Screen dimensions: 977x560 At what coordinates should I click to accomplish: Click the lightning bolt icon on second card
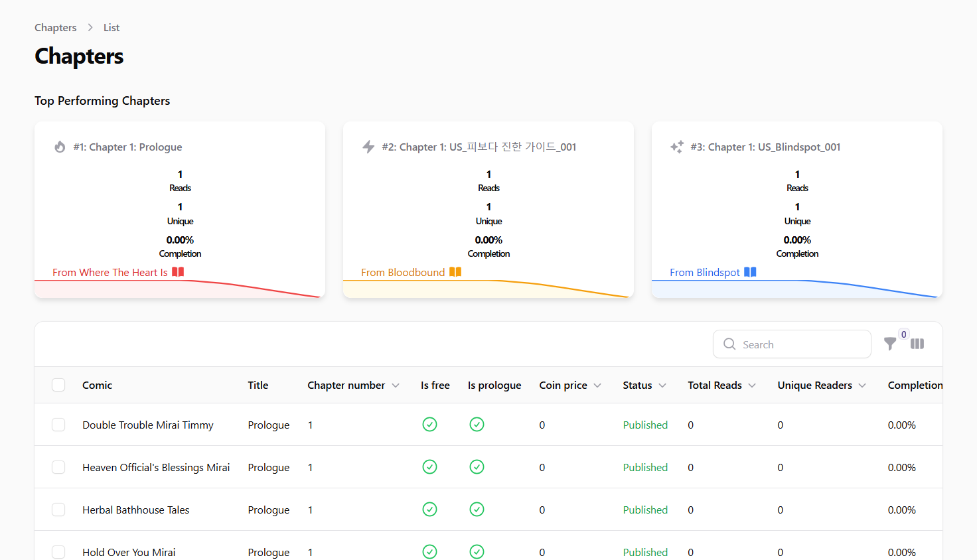tap(368, 147)
